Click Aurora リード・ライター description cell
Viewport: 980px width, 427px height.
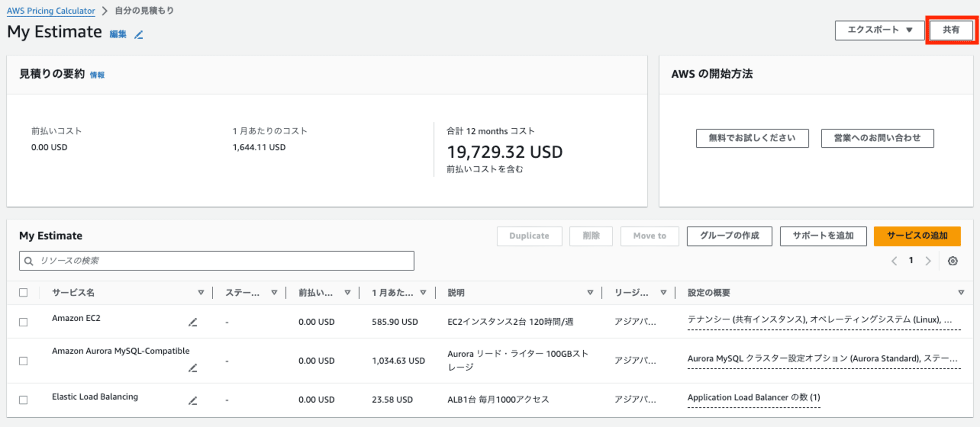[x=518, y=360]
